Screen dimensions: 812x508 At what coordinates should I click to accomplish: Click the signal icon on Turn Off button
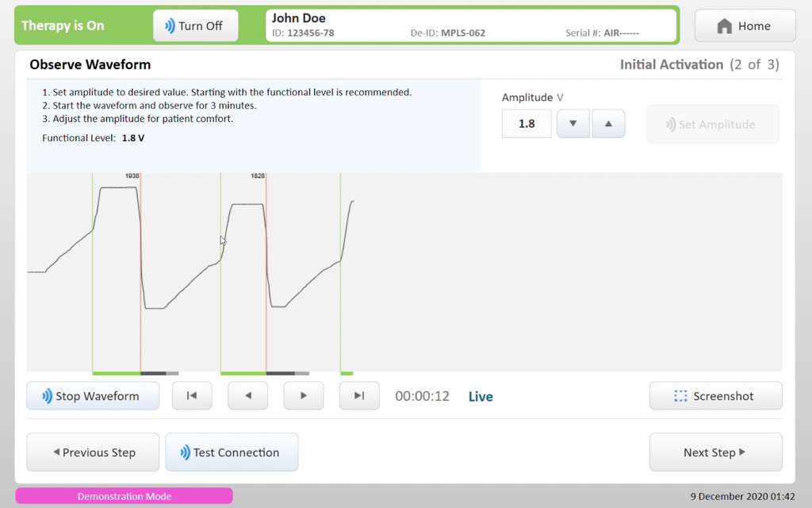[170, 26]
